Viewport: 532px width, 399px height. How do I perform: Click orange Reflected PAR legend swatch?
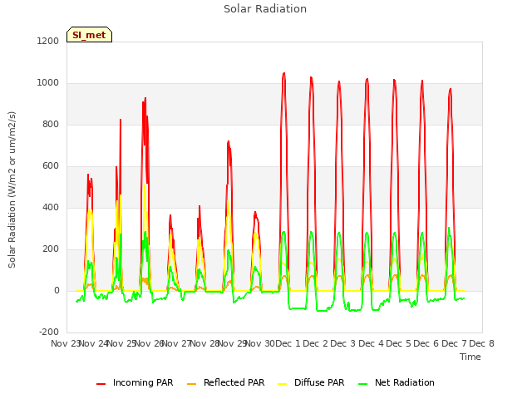tap(192, 384)
